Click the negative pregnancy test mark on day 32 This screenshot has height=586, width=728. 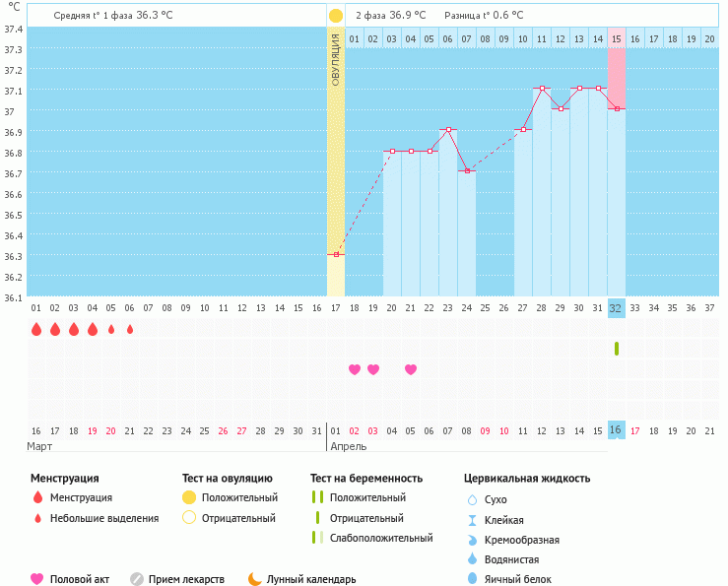pyautogui.click(x=617, y=349)
